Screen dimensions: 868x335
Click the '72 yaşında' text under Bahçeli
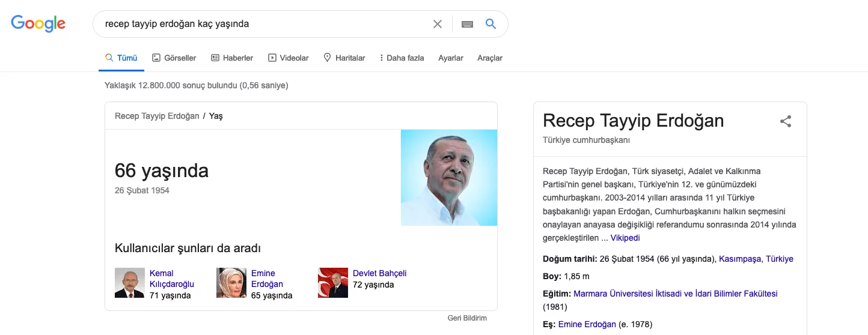point(373,285)
